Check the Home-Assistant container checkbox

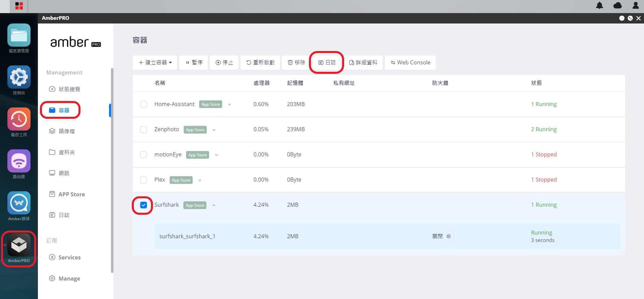point(144,104)
